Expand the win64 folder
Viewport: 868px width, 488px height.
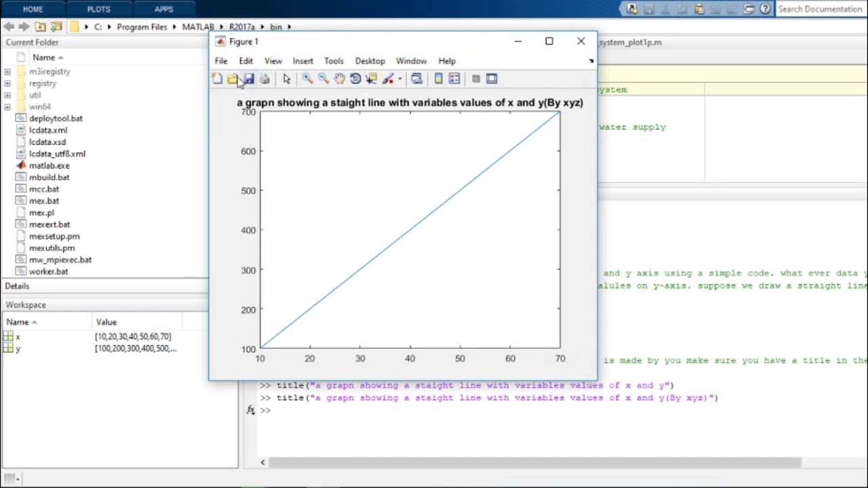[x=7, y=107]
